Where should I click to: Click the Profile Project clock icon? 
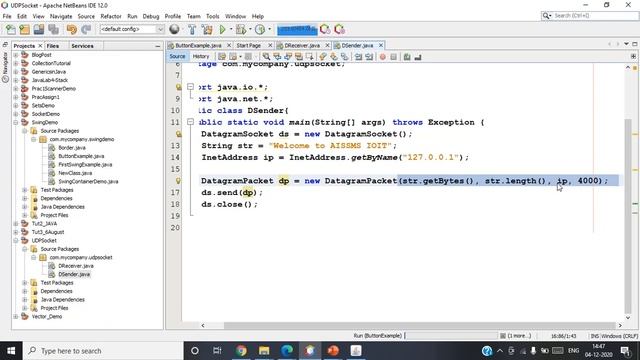(x=260, y=29)
